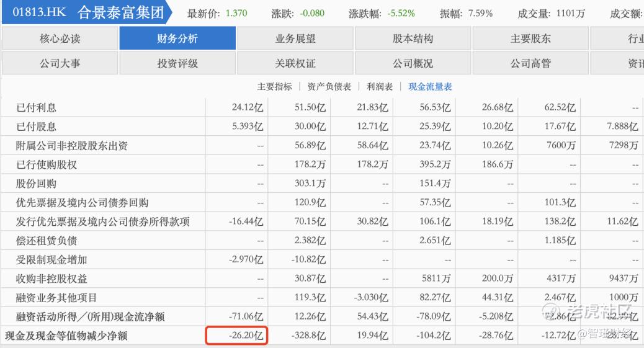Screen dimensions: 644x348
Task: Click stock title 01813.HK 合景泰富集团
Action: coord(88,12)
